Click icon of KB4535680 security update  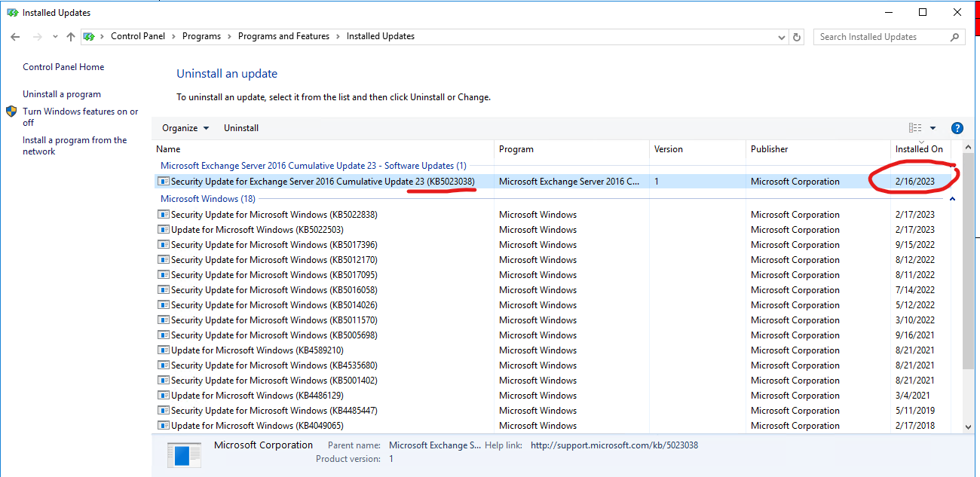tap(164, 365)
